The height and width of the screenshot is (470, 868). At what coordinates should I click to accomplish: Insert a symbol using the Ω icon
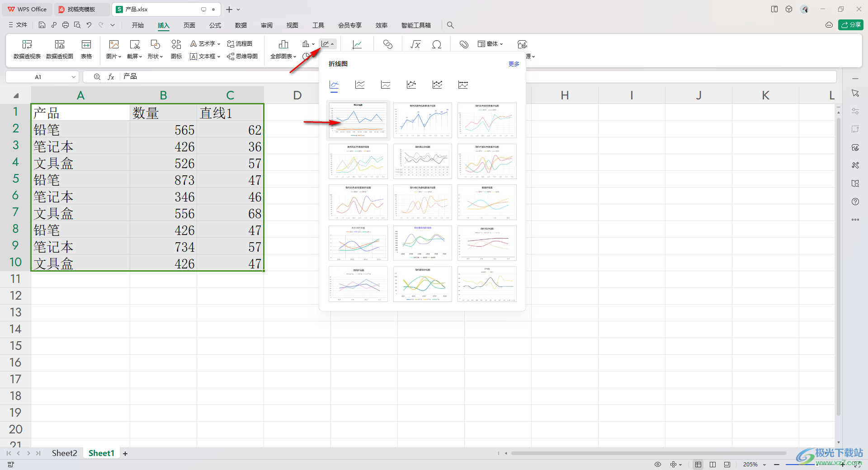[437, 44]
